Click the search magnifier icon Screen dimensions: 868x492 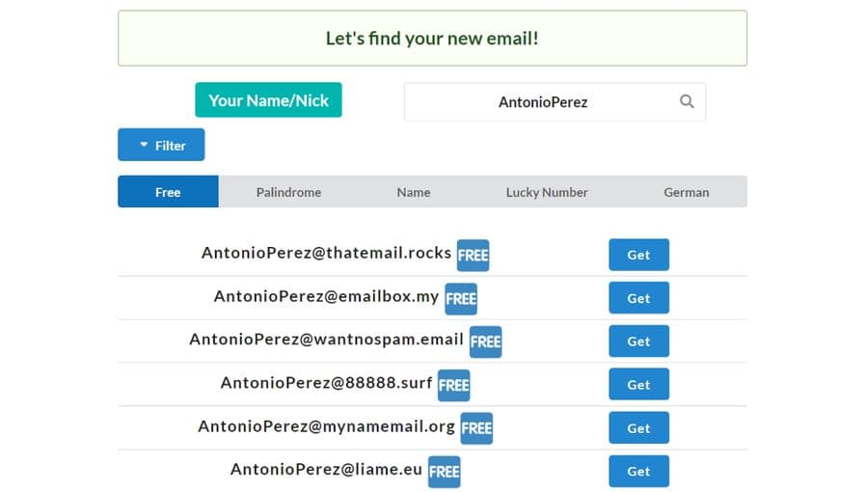pos(687,101)
